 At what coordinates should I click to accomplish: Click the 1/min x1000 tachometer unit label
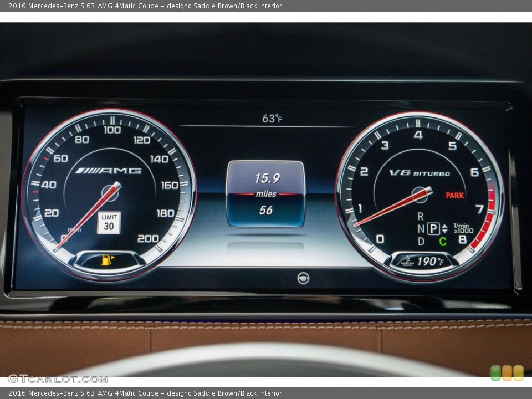coord(463,228)
